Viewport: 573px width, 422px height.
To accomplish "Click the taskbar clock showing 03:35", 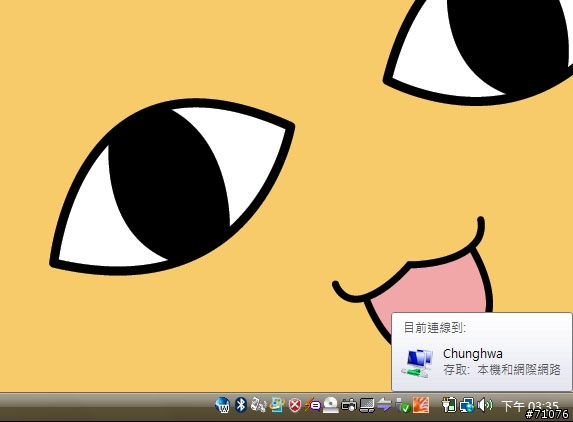I will (x=530, y=406).
